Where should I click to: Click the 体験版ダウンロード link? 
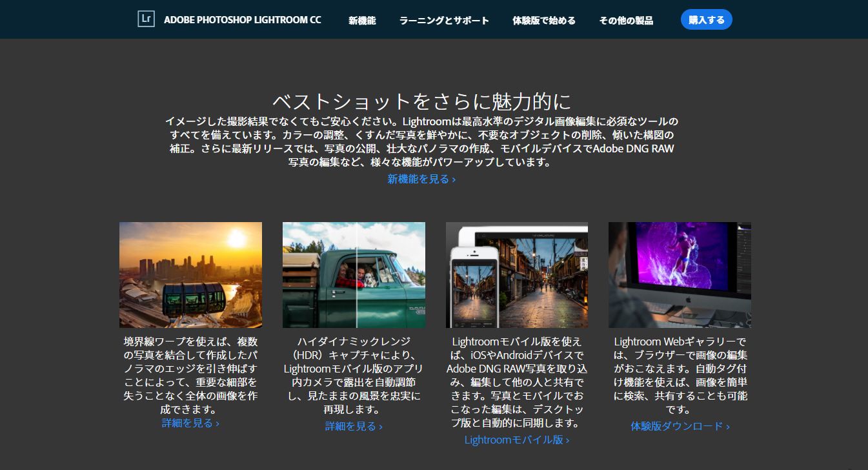[x=680, y=426]
